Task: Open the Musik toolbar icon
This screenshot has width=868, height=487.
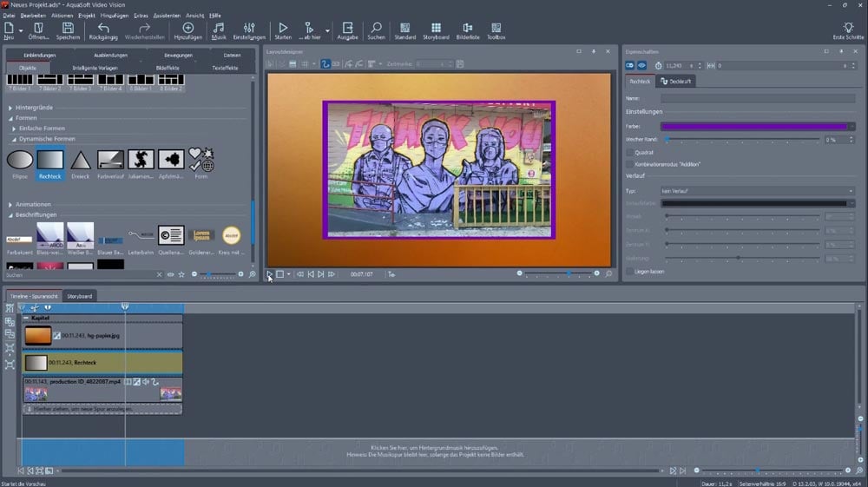Action: (219, 29)
